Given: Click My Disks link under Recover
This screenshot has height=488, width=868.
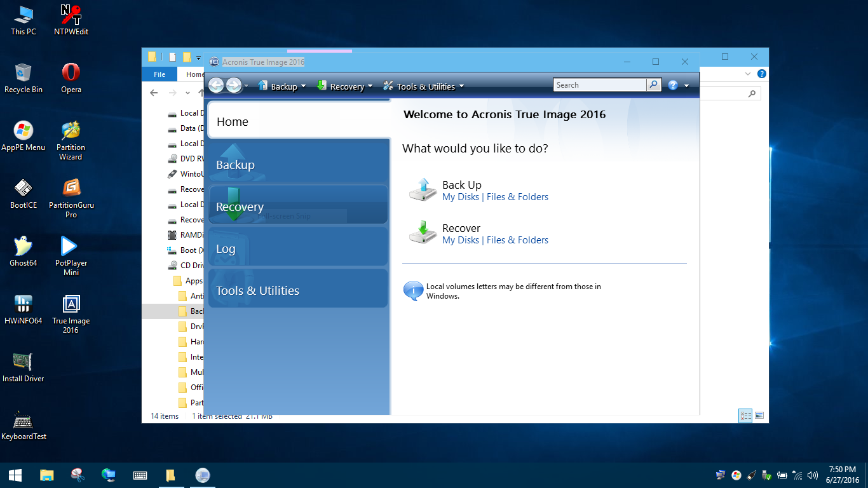Looking at the screenshot, I should [461, 240].
